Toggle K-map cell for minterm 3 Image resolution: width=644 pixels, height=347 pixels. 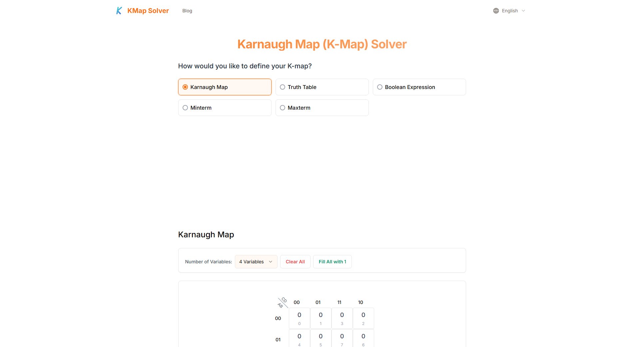pos(342,318)
